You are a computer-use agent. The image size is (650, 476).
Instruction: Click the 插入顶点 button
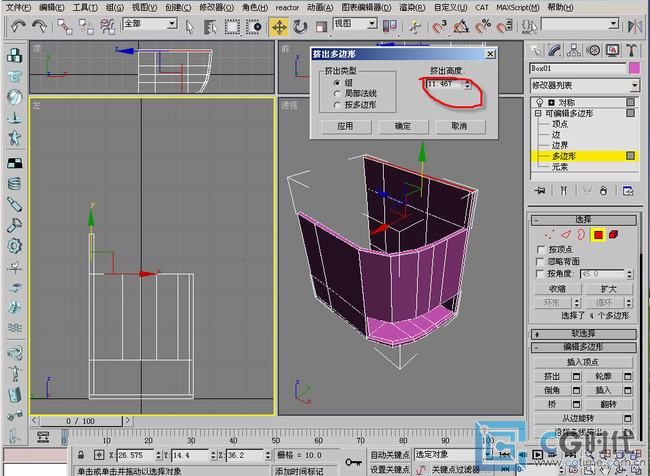[583, 362]
